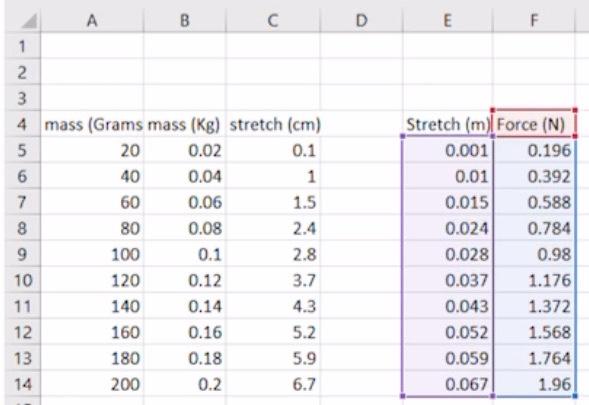Select row 9 header
Viewport: 589px width, 405px height.
22,254
